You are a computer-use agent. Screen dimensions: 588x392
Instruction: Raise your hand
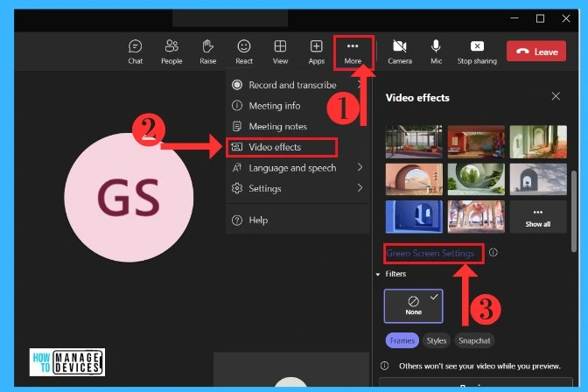point(207,52)
